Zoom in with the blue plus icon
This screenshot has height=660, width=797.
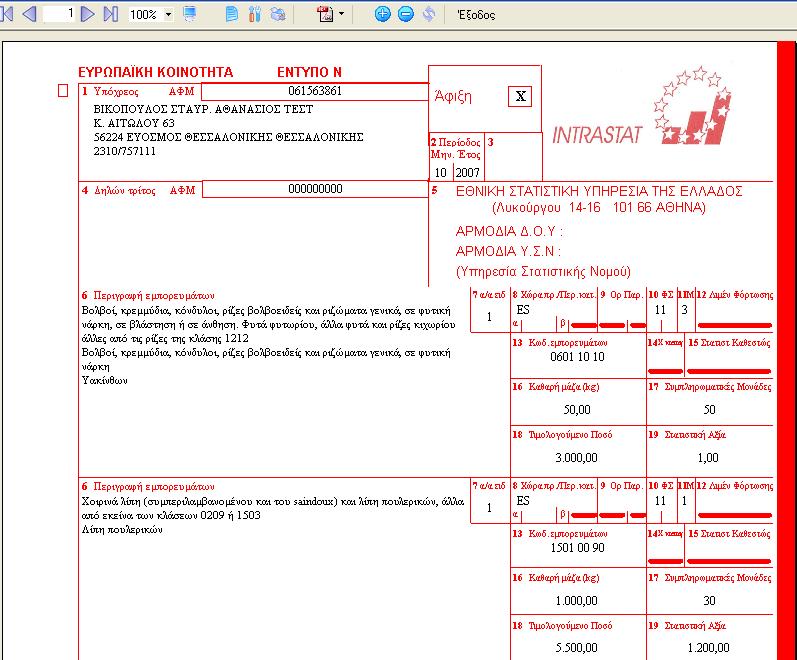click(382, 14)
